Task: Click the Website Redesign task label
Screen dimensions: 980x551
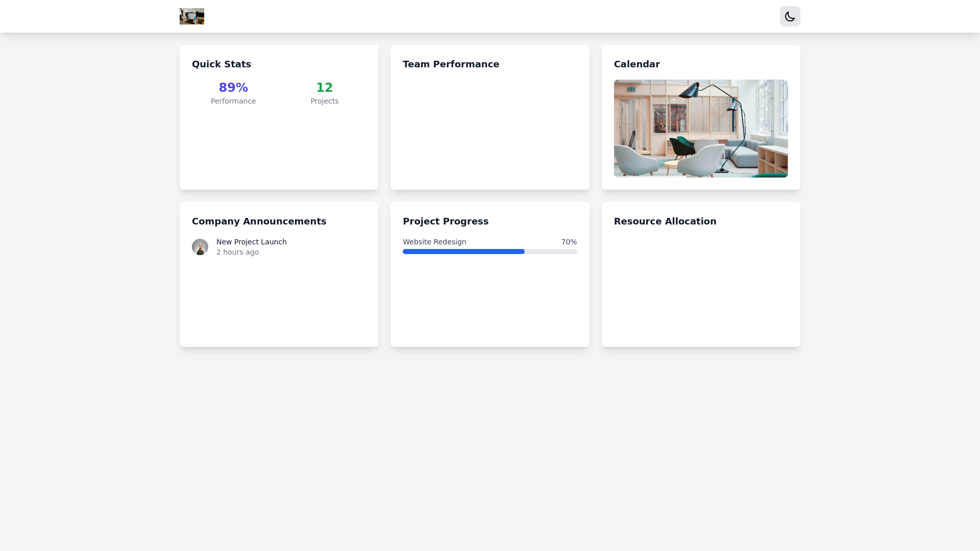Action: (434, 242)
